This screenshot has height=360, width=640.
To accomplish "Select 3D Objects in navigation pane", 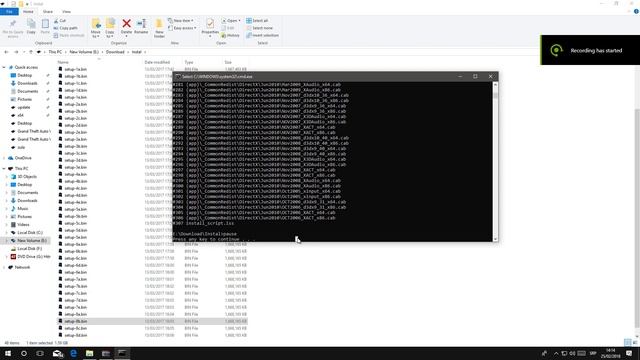I will [27, 177].
